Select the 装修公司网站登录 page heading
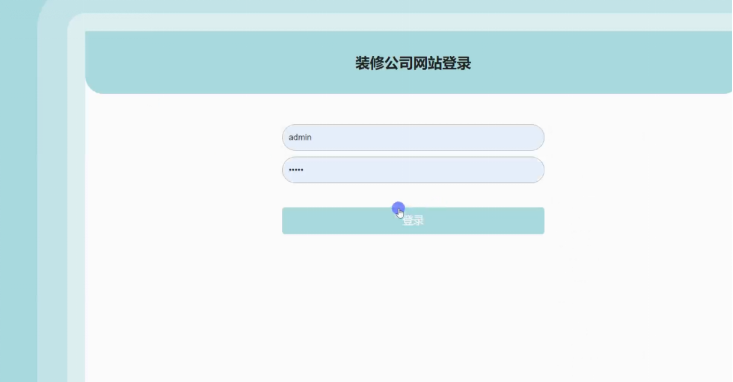The image size is (733, 382). pos(413,63)
